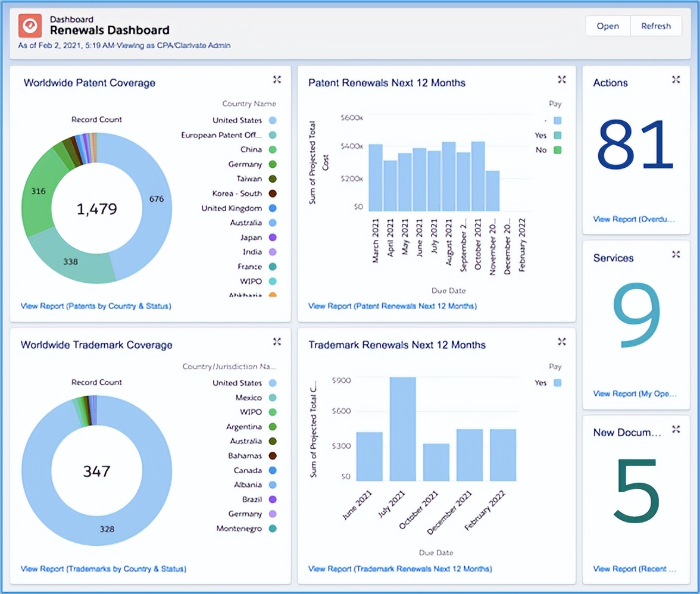The width and height of the screenshot is (700, 594).
Task: Expand the Services widget
Action: point(676,255)
